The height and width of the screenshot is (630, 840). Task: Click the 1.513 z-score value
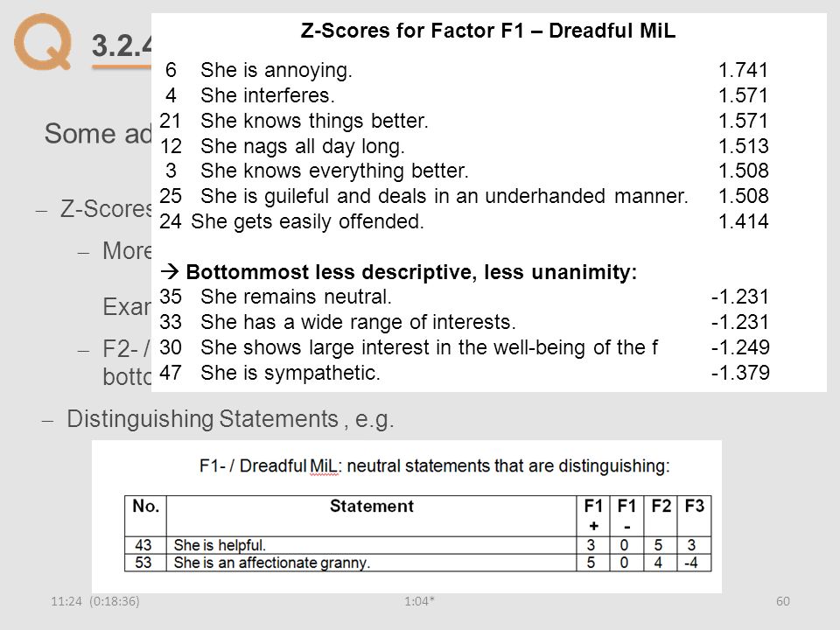pyautogui.click(x=743, y=146)
